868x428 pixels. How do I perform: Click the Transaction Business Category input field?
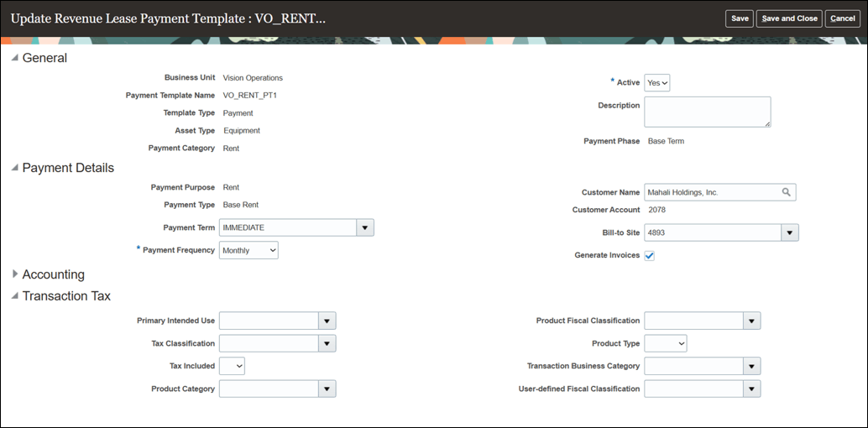tap(693, 366)
